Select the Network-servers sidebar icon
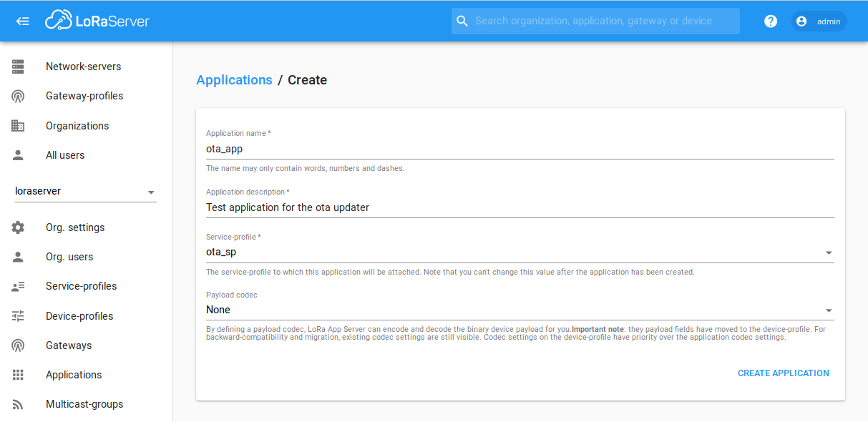Screen dimensions: 868x422 pyautogui.click(x=17, y=66)
